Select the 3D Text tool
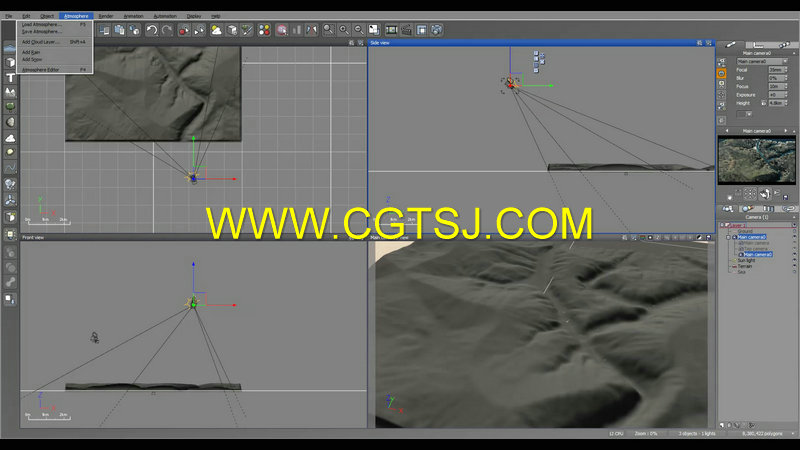Viewport: 800px width, 450px height. click(10, 78)
